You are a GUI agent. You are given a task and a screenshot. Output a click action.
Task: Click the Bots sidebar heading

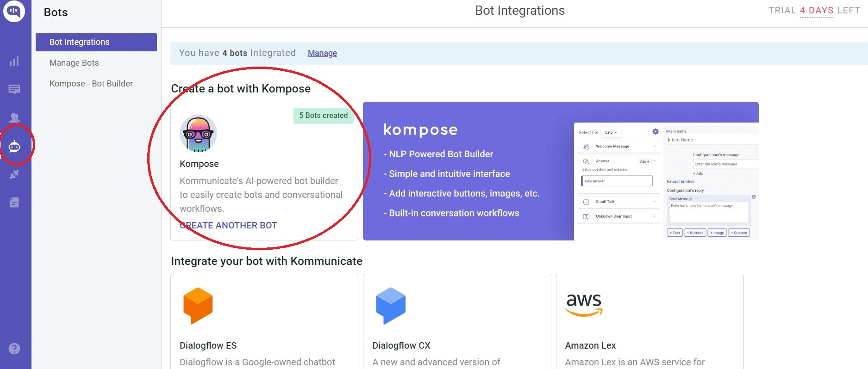56,12
